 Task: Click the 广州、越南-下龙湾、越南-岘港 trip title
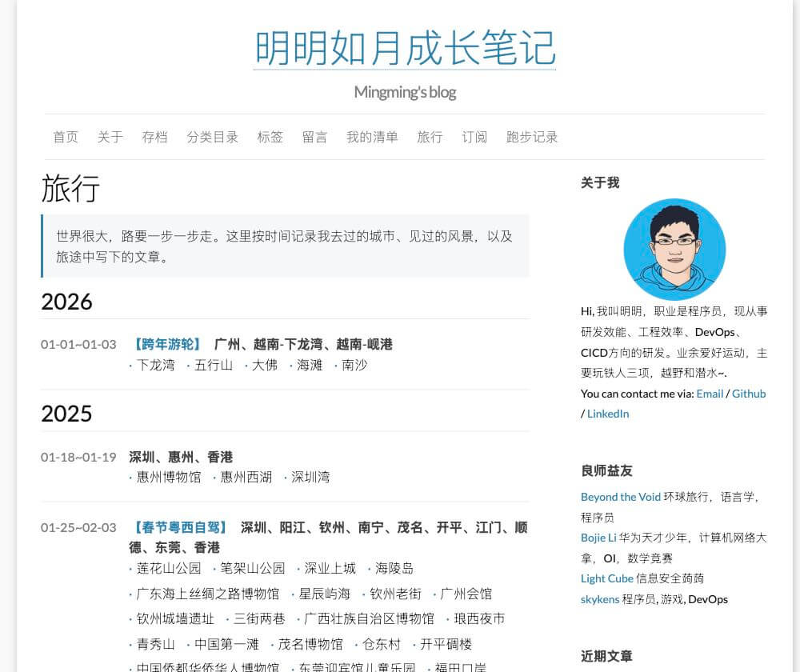point(303,345)
